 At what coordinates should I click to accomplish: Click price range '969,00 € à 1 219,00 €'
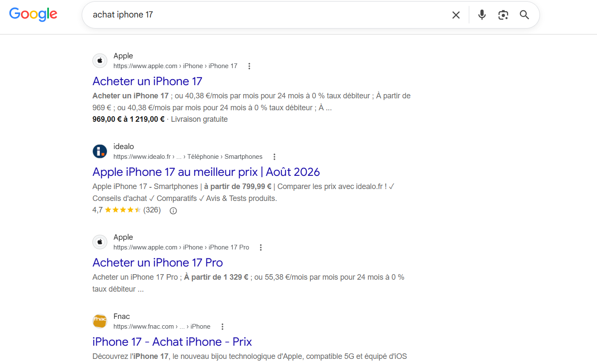pos(128,119)
